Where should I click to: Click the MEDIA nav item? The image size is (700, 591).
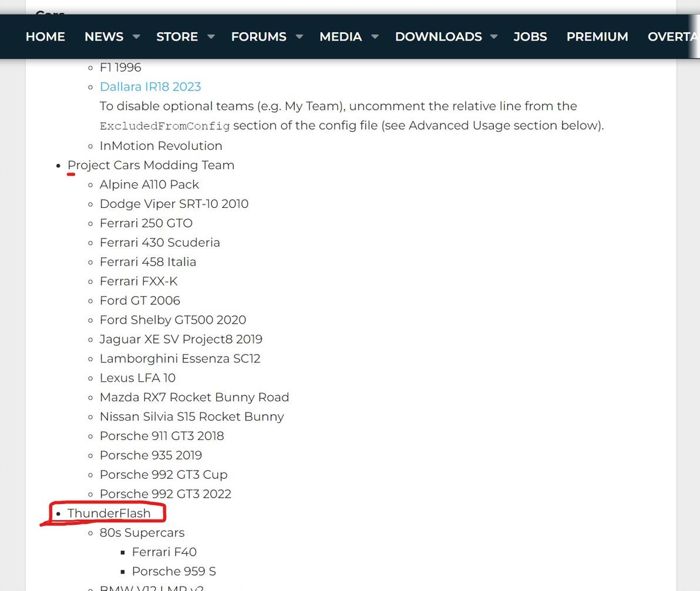341,36
